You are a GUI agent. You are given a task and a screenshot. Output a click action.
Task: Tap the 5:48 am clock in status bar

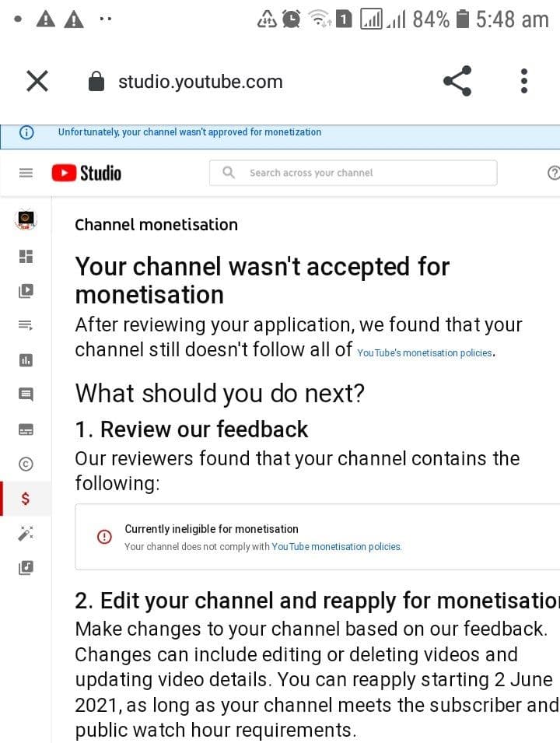pyautogui.click(x=512, y=20)
